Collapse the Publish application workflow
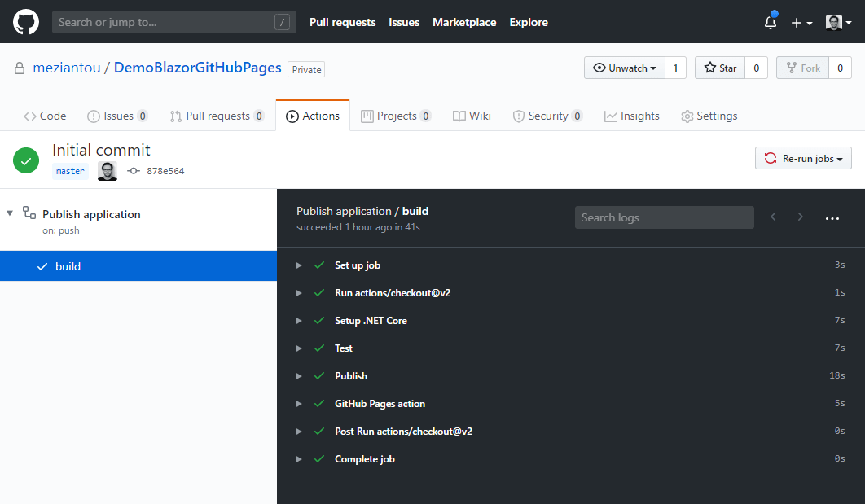Image resolution: width=865 pixels, height=504 pixels. click(x=10, y=213)
